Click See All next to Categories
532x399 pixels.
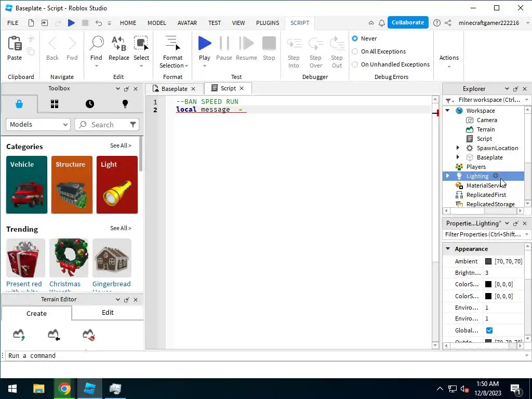click(121, 145)
